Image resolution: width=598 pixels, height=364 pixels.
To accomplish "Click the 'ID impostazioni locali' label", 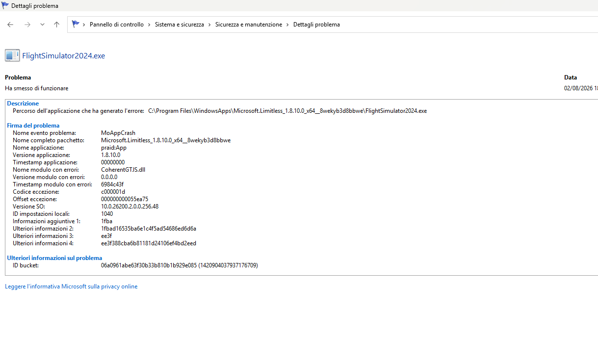I will (41, 214).
